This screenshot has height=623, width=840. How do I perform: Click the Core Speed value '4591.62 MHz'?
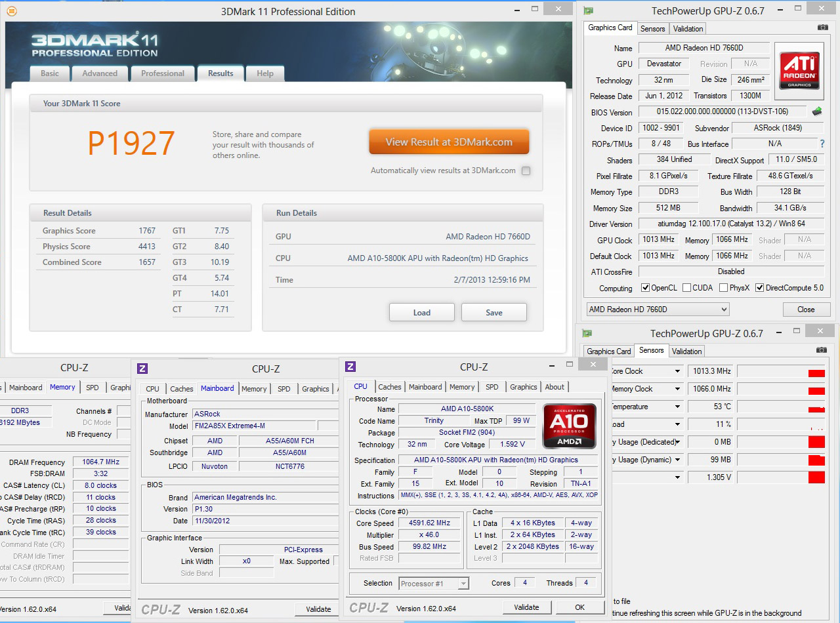coord(430,523)
